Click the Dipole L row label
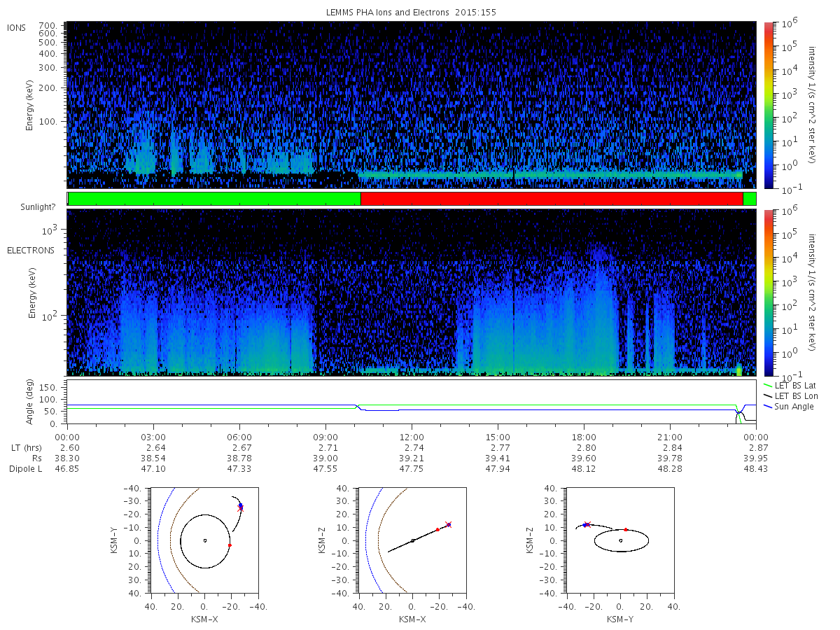Screen dimensions: 840x630 (25, 469)
